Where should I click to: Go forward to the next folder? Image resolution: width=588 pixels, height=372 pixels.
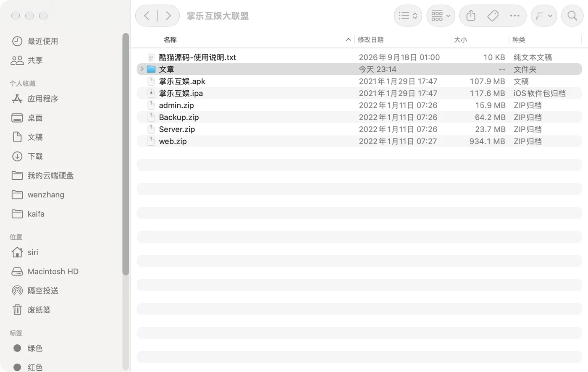tap(168, 16)
